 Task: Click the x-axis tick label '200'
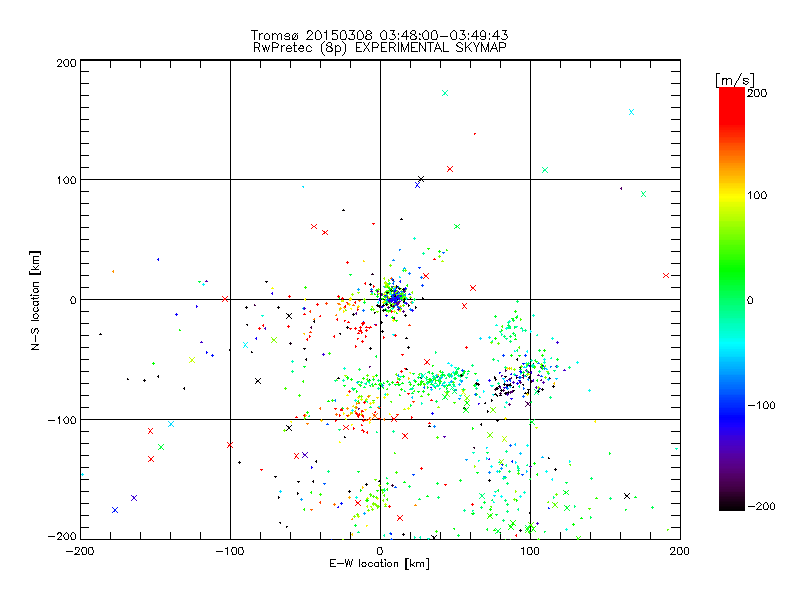tap(680, 551)
